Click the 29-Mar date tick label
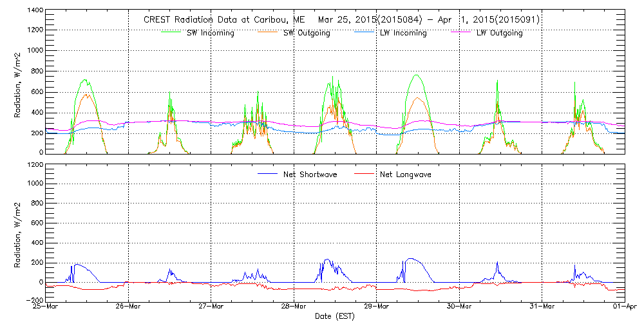Image resolution: width=644 pixels, height=322 pixels. click(377, 307)
